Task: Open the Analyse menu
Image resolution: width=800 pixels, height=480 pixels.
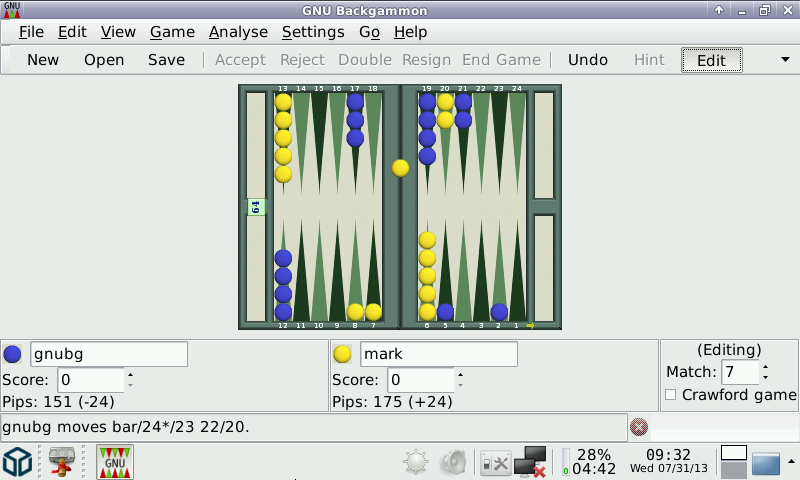Action: 238,32
